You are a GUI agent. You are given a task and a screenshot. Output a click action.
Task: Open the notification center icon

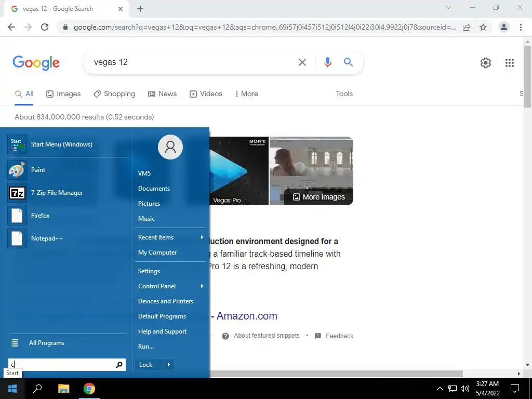pos(515,389)
